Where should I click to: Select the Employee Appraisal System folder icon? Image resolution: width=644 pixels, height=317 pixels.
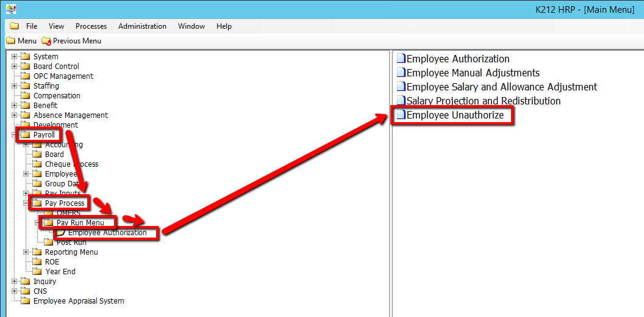pos(26,301)
